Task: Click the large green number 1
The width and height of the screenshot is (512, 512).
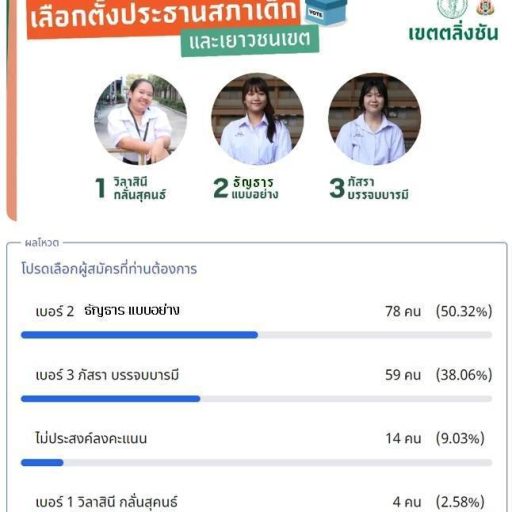Action: point(101,188)
